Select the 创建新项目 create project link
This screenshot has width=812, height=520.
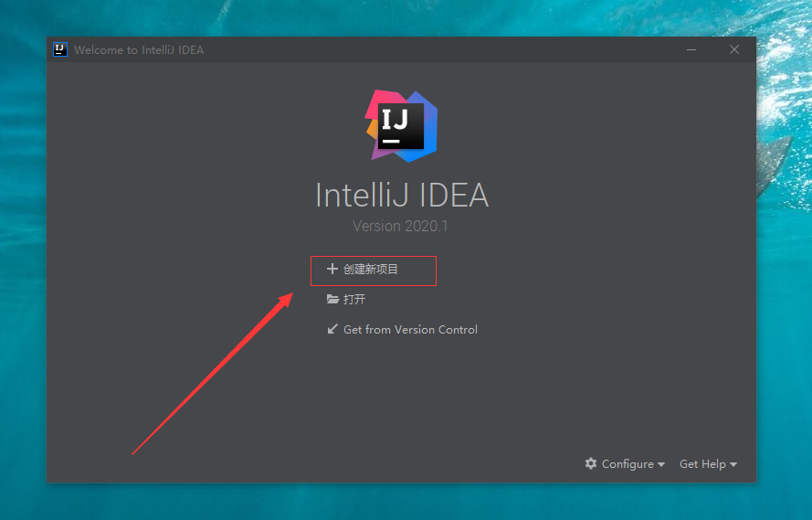click(370, 270)
